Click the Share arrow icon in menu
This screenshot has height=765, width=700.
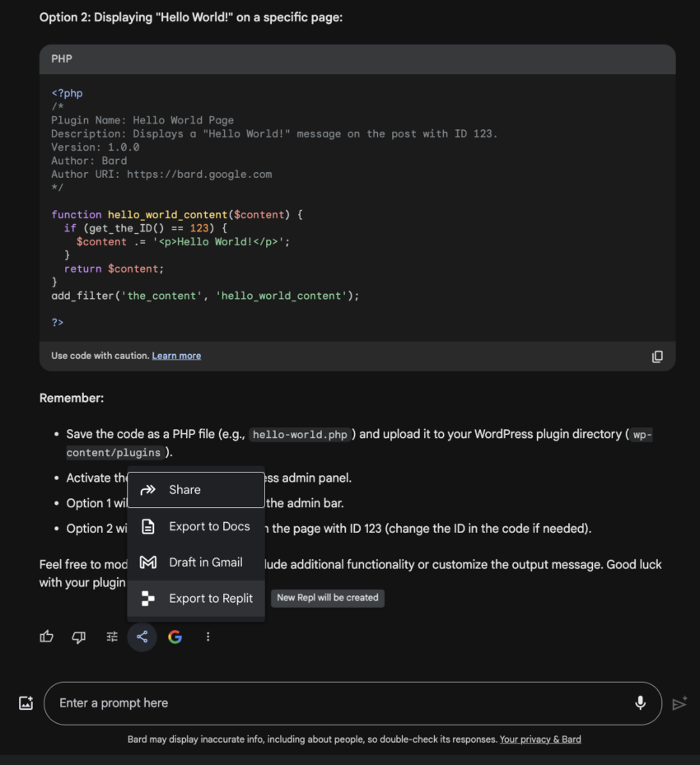point(147,489)
